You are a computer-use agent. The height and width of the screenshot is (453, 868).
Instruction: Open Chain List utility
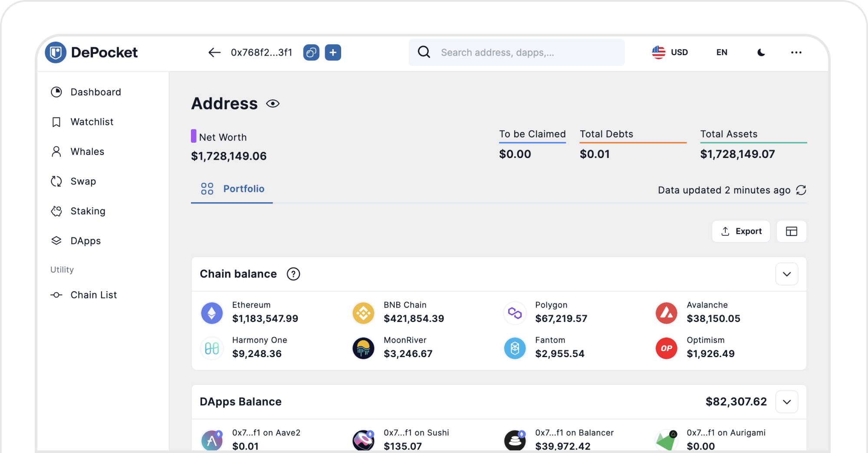point(84,295)
